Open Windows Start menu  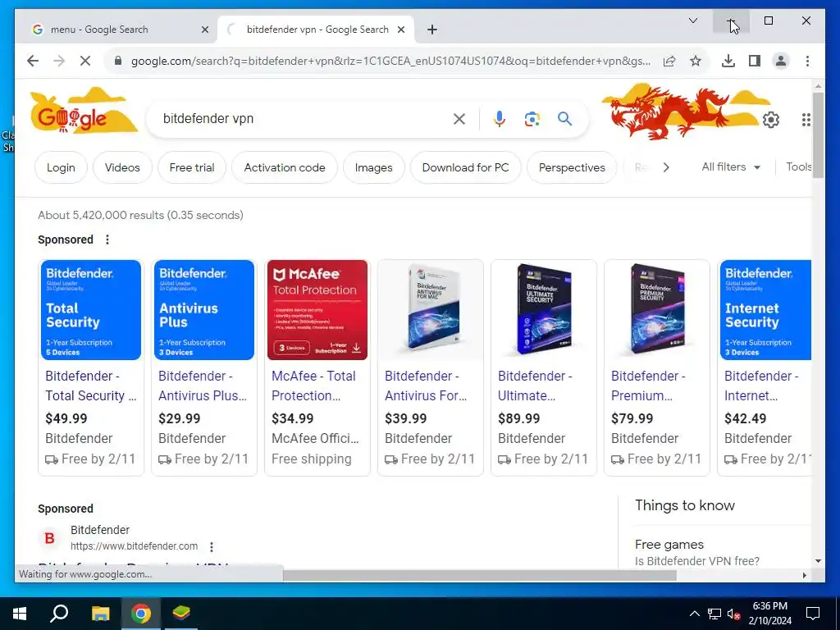[20, 614]
